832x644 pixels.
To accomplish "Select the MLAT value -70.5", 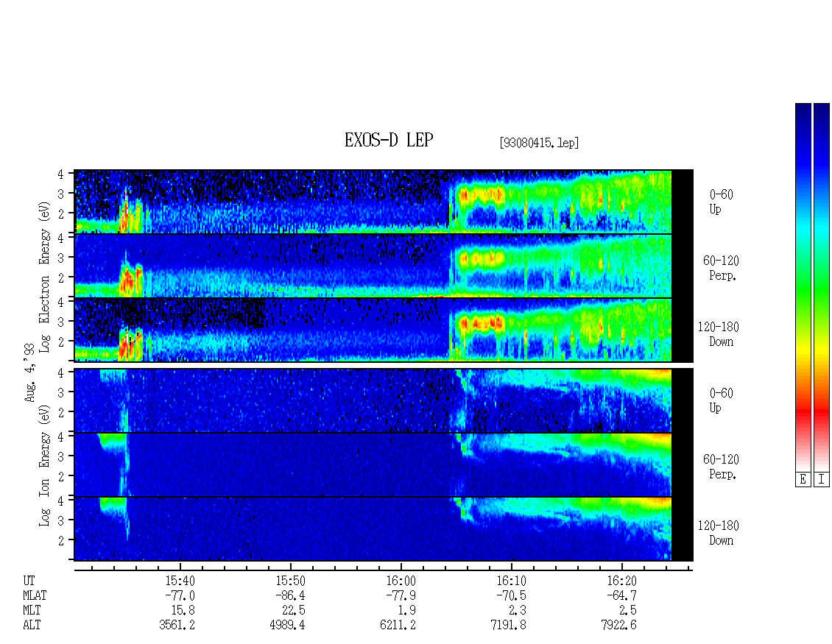I will point(511,595).
